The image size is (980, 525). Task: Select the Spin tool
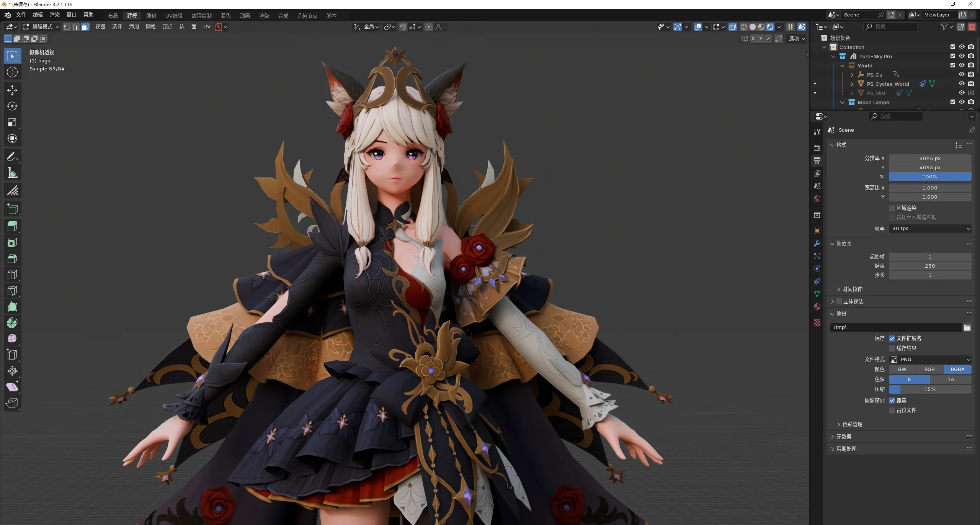coord(12,323)
